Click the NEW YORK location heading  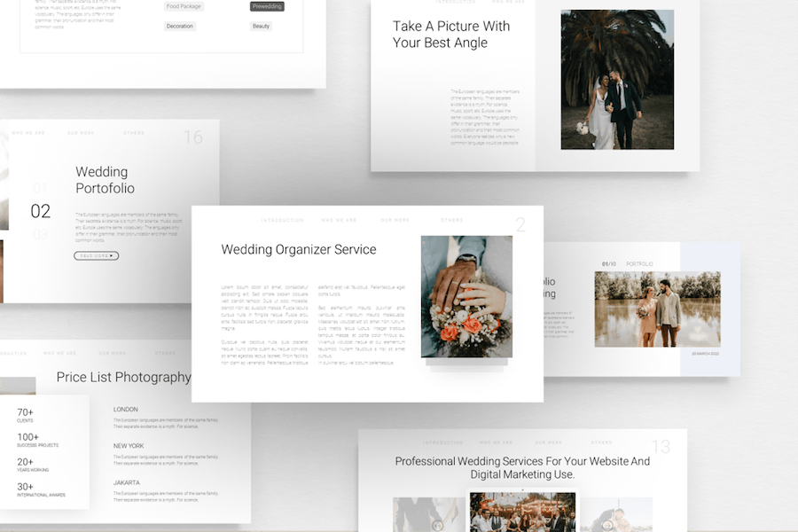click(x=129, y=445)
